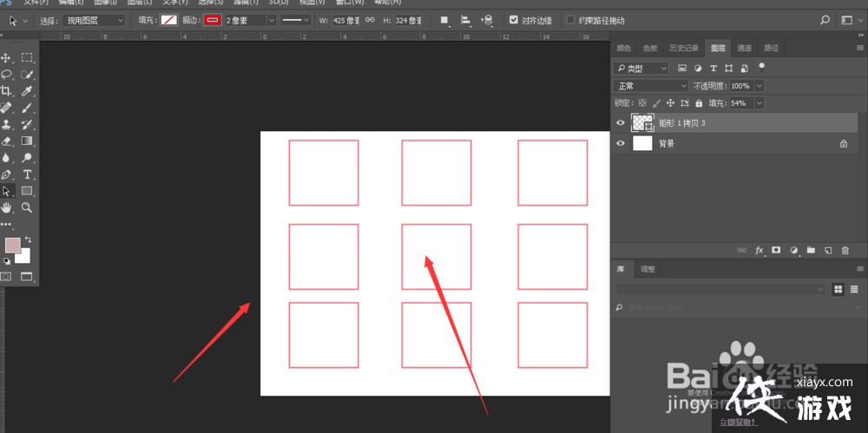Open the stroke width 2 像素 dropdown

click(x=272, y=20)
